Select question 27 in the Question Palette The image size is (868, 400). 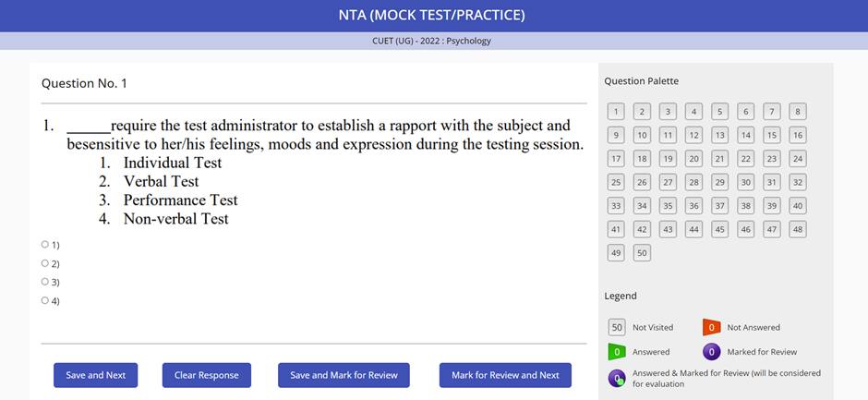click(668, 182)
